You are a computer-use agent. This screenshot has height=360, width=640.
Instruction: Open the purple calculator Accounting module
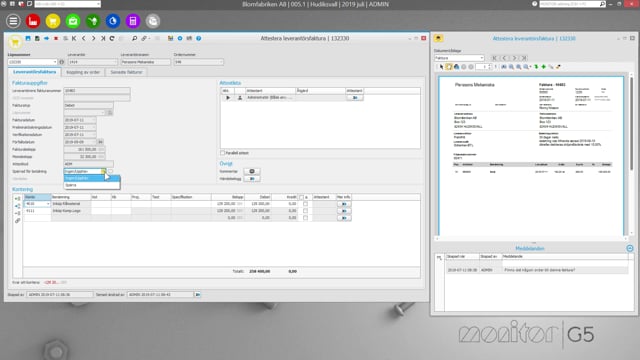coord(133,21)
